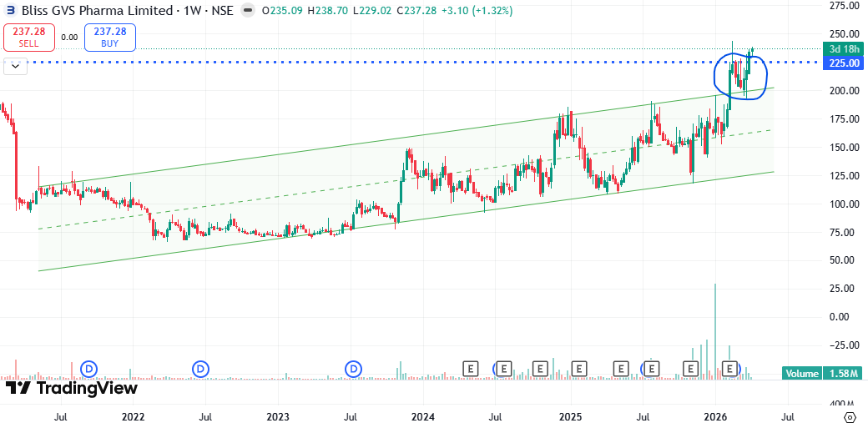Click the 0.00 spread value

[69, 37]
